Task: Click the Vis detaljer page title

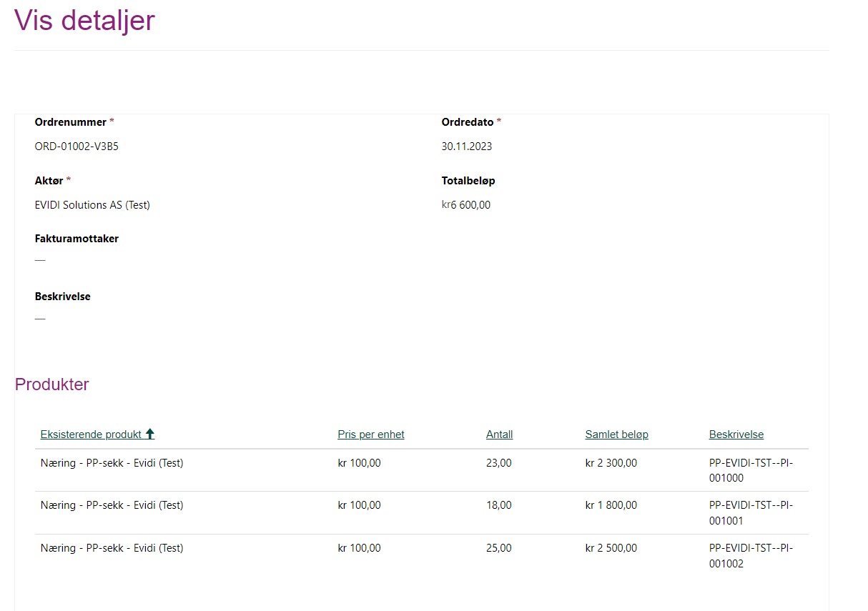Action: click(x=84, y=20)
